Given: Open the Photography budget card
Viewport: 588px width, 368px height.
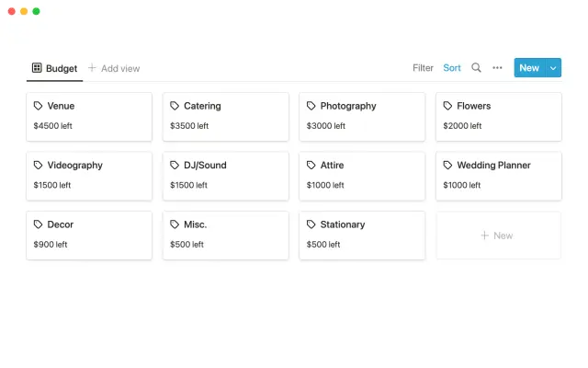Looking at the screenshot, I should (x=362, y=117).
